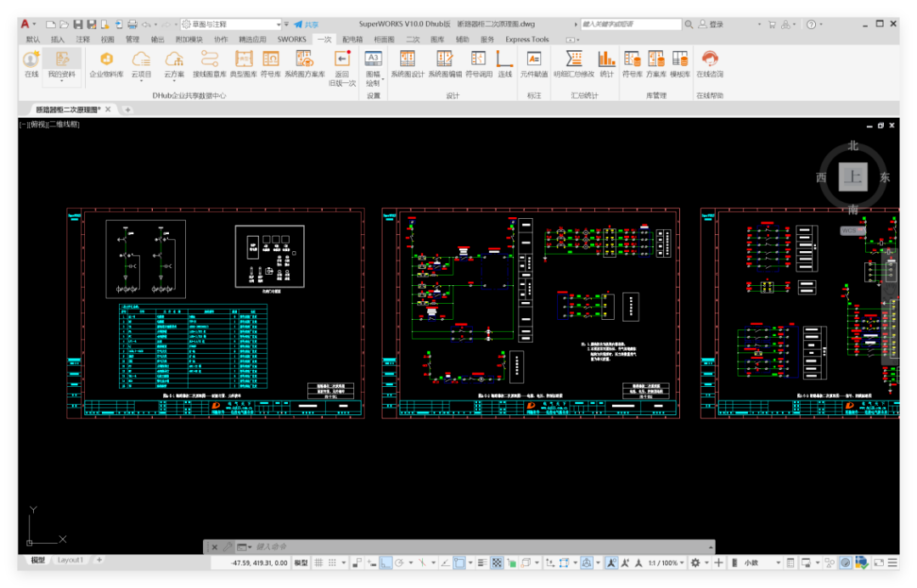917x588 pixels.
Task: Open the 企业物料库 enterprise material library
Action: pos(106,64)
